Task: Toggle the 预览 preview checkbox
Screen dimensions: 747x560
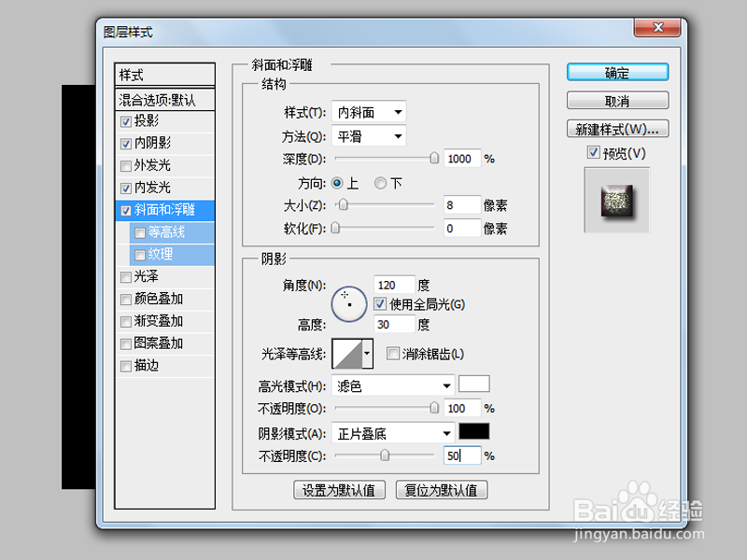Action: (593, 152)
